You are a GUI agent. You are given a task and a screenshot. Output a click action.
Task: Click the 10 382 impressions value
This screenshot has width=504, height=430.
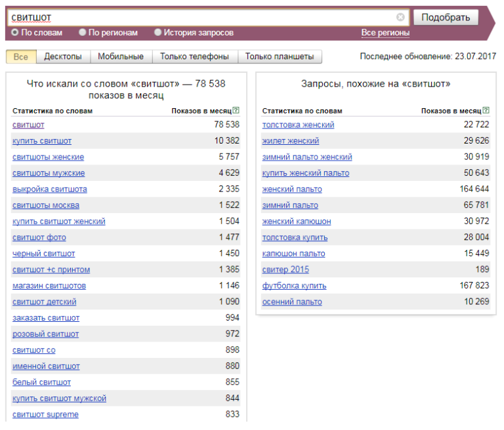point(227,141)
